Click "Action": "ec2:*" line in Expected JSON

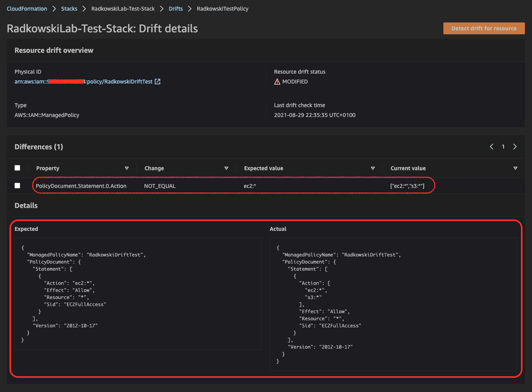(69, 283)
